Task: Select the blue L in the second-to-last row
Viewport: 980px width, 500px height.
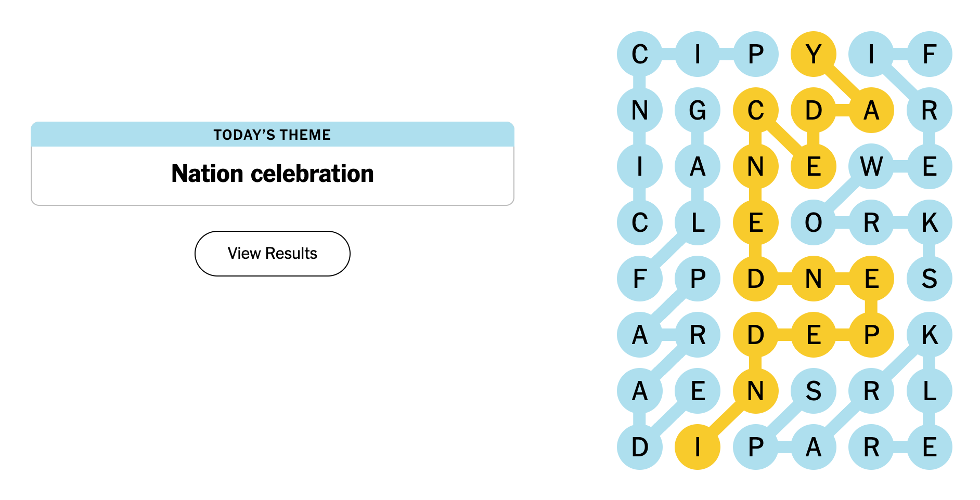Action: point(930,390)
